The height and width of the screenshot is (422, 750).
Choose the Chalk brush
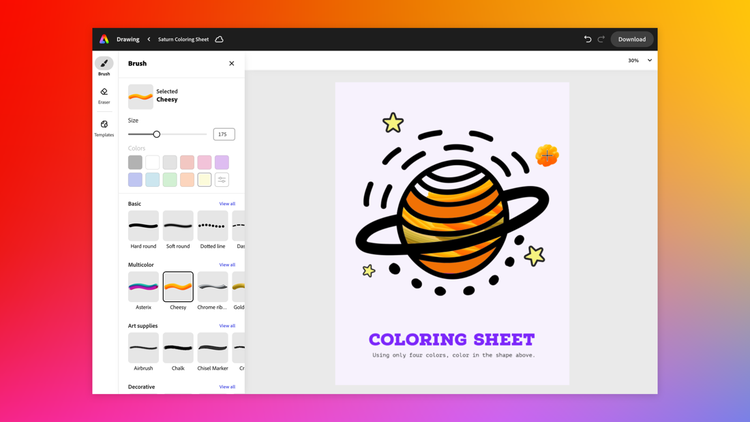point(178,348)
